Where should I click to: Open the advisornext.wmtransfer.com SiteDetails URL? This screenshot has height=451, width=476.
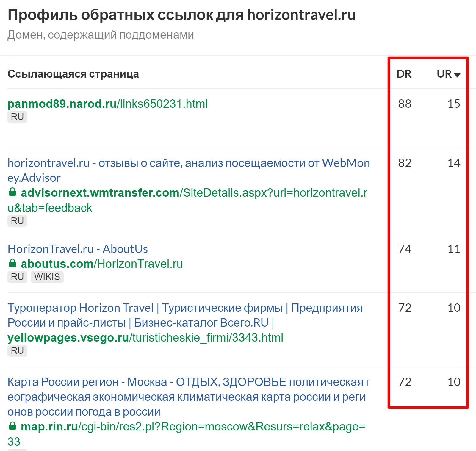187,200
